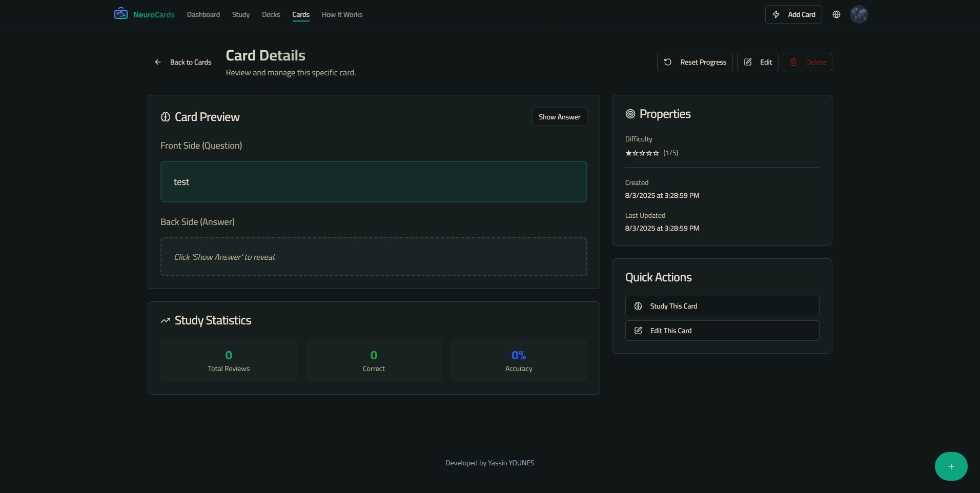Click 'Front Side (Question)' label
Viewport: 980px width, 493px height.
[201, 146]
